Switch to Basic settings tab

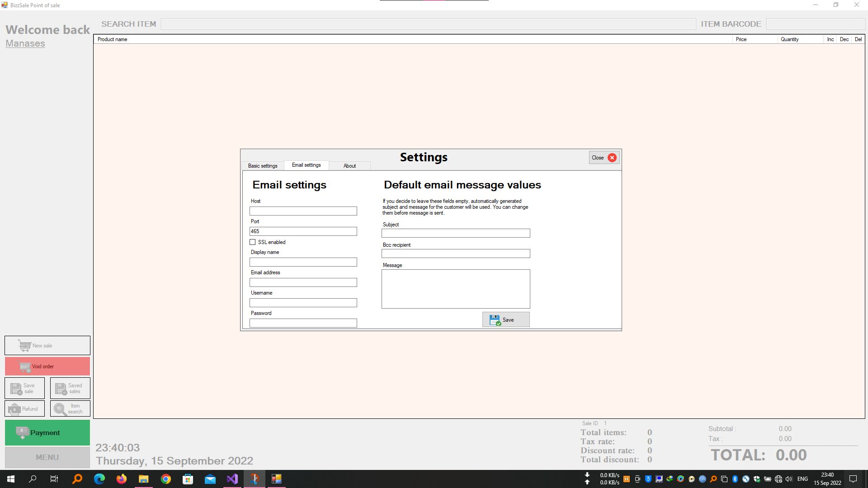pyautogui.click(x=263, y=166)
